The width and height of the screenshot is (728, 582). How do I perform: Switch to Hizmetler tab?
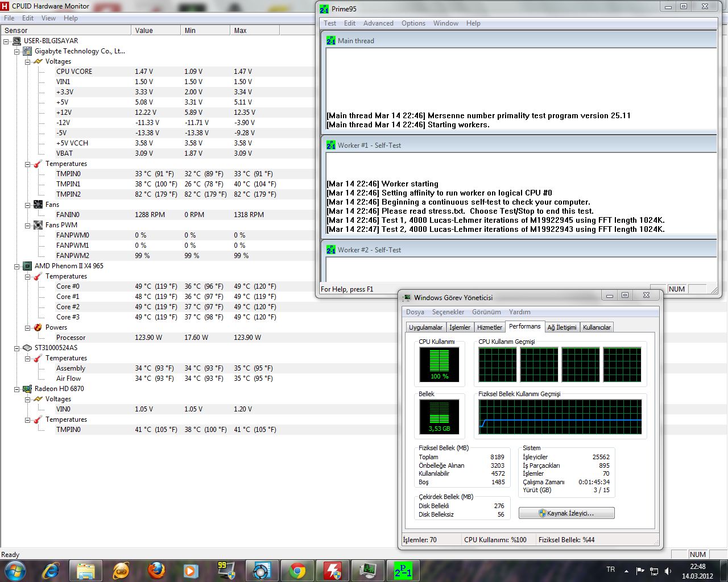(490, 327)
